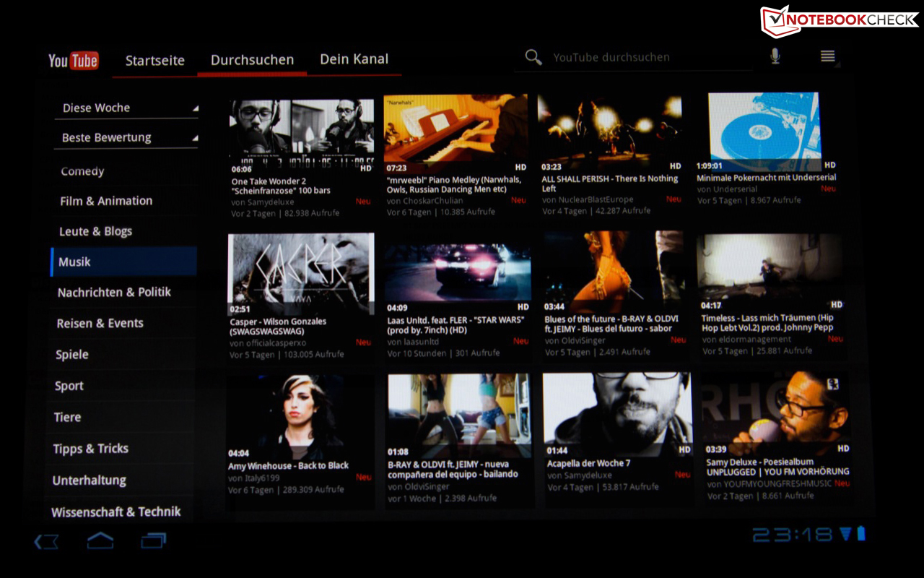Open uploader 'von eldormanagement'
This screenshot has height=578, width=924.
click(746, 339)
